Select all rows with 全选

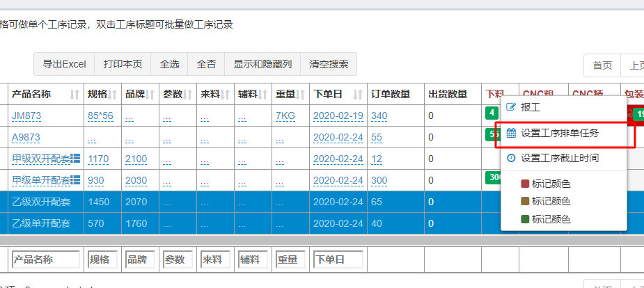point(169,64)
